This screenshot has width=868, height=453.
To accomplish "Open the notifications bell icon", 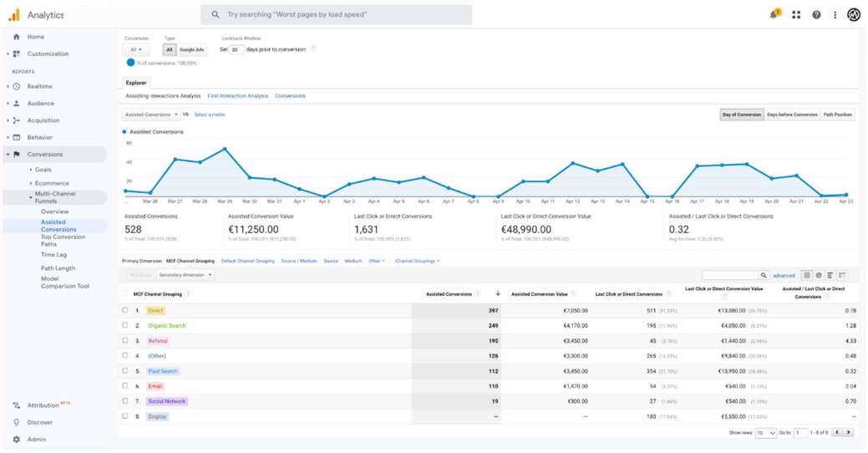I will point(774,15).
